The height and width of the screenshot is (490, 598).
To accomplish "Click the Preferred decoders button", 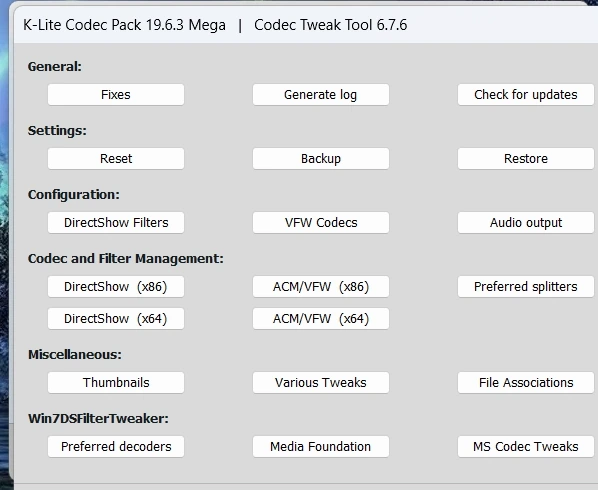I will [116, 447].
